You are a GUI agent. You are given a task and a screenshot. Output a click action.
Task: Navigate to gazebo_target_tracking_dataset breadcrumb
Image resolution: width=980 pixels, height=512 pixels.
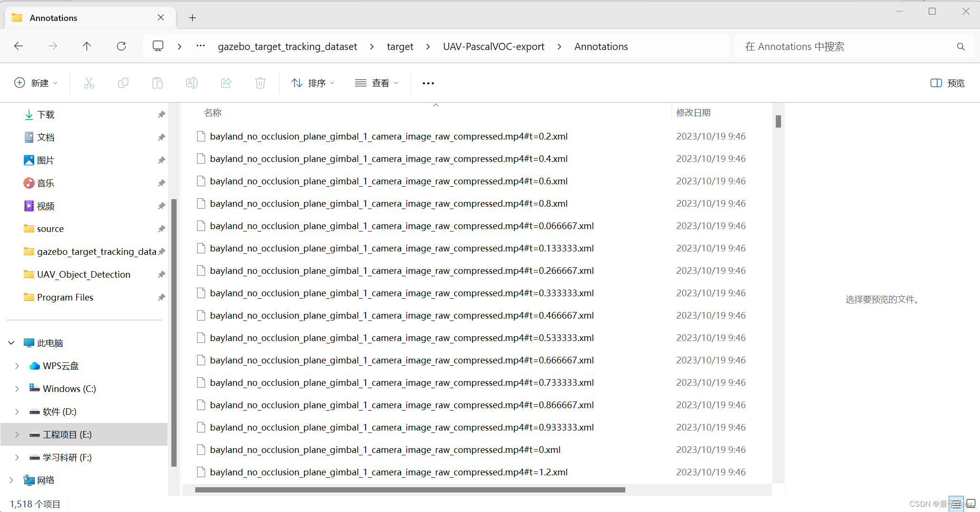[287, 47]
